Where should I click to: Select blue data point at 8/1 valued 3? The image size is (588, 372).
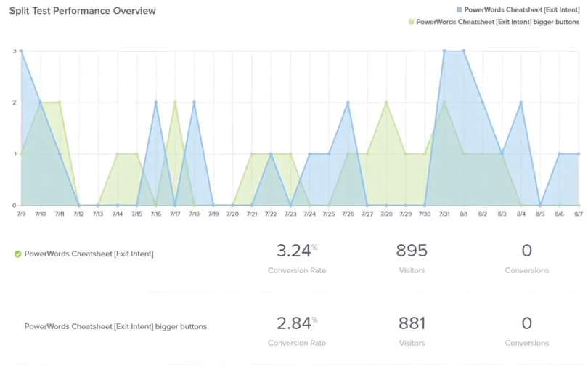pos(463,51)
